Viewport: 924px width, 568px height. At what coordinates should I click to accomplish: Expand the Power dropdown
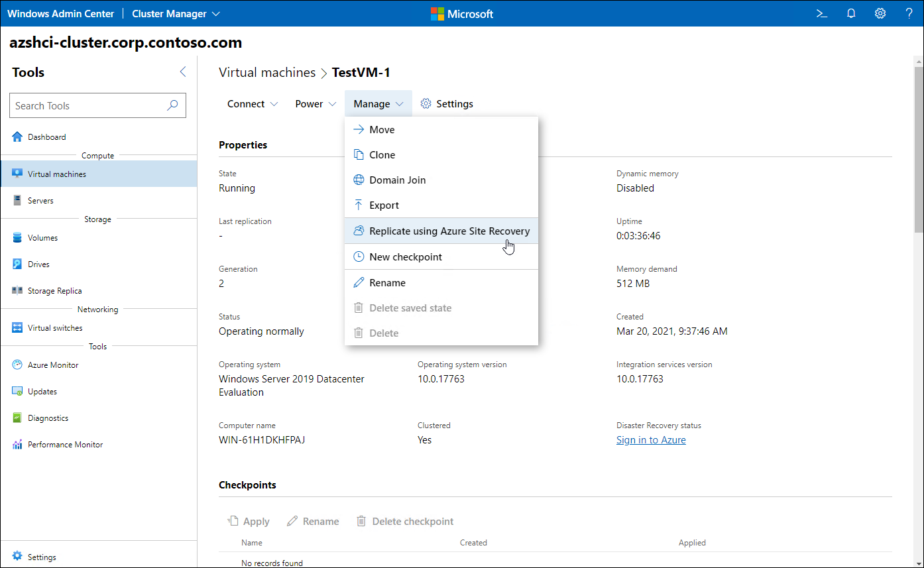(x=316, y=104)
